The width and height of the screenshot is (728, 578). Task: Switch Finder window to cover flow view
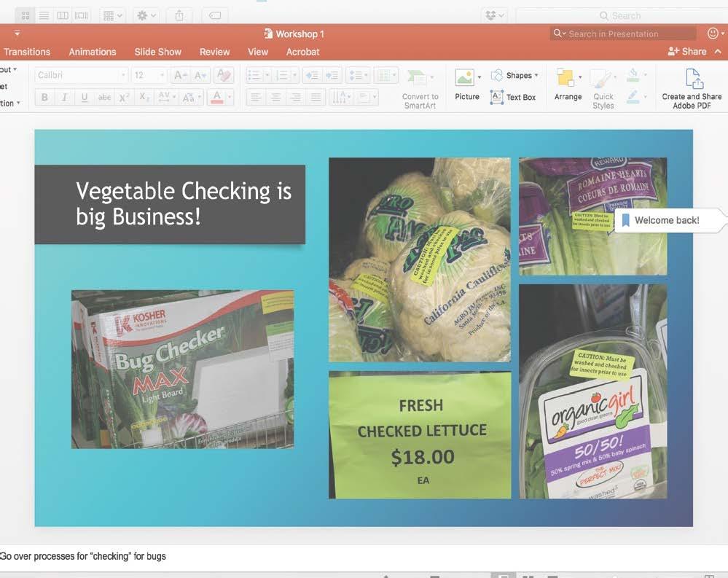(x=81, y=16)
